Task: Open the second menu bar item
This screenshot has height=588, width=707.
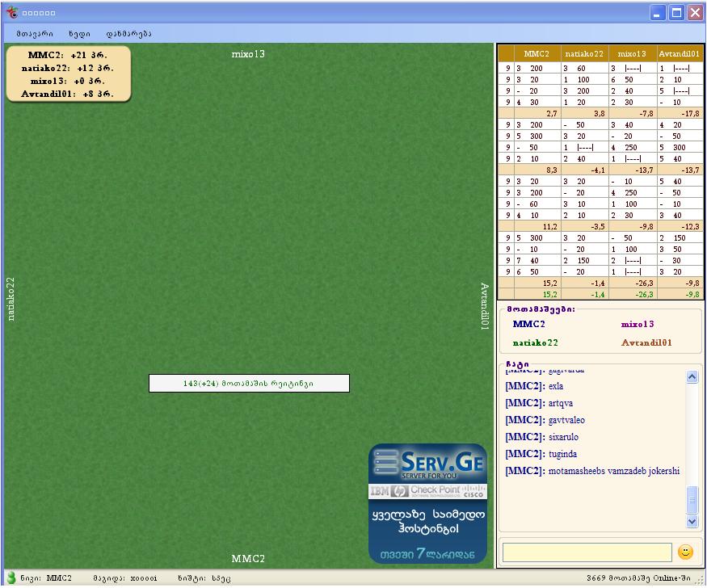Action: click(x=79, y=34)
